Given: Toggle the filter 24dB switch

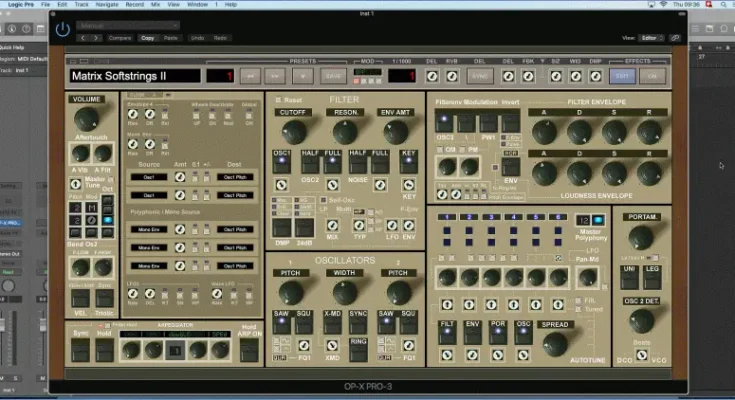Looking at the screenshot, I should pyautogui.click(x=306, y=227).
